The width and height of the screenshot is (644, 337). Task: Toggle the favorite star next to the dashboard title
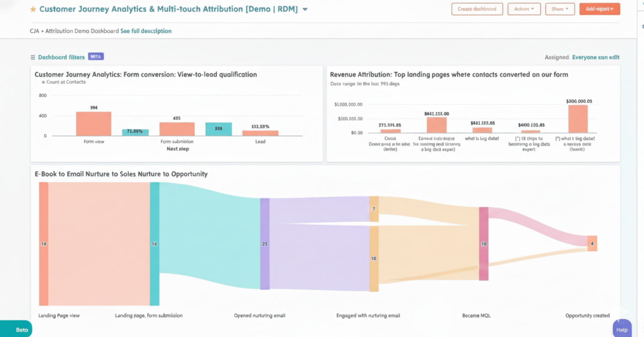32,9
